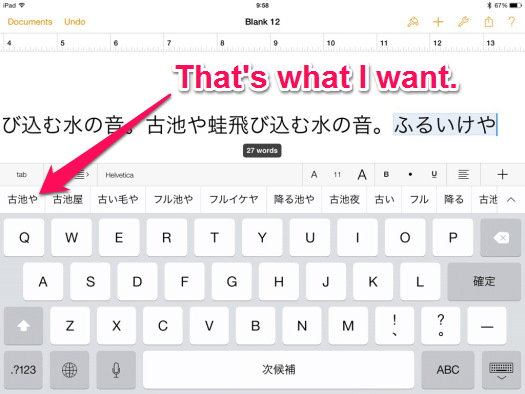Viewport: 525px width, 394px height.
Task: Open the Tools wrench icon
Action: pyautogui.click(x=463, y=22)
